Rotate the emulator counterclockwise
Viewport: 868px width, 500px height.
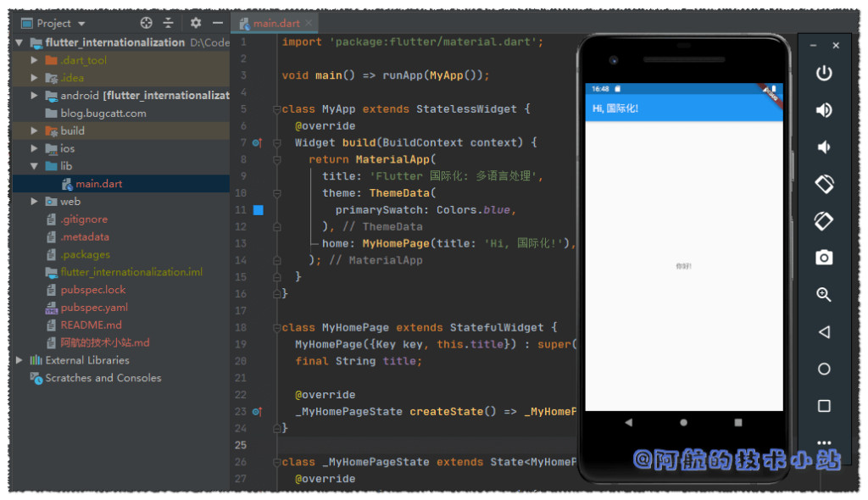(x=824, y=184)
